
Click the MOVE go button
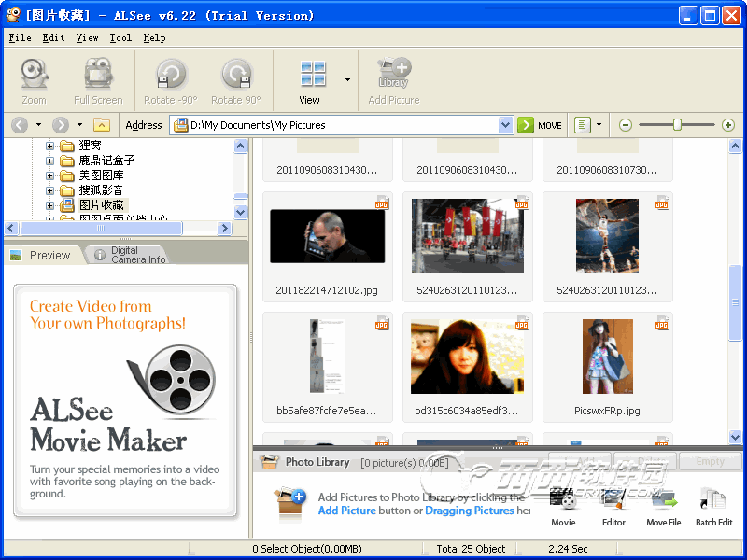point(541,125)
